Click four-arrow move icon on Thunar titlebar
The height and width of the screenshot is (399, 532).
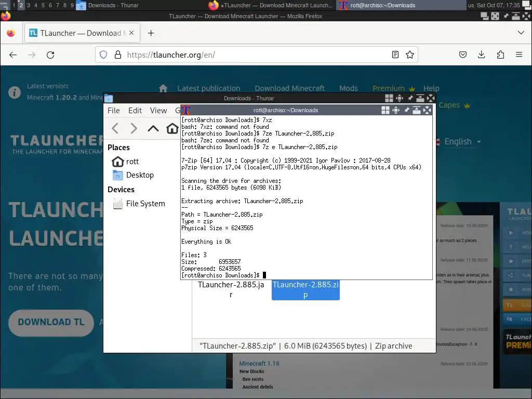tap(400, 98)
